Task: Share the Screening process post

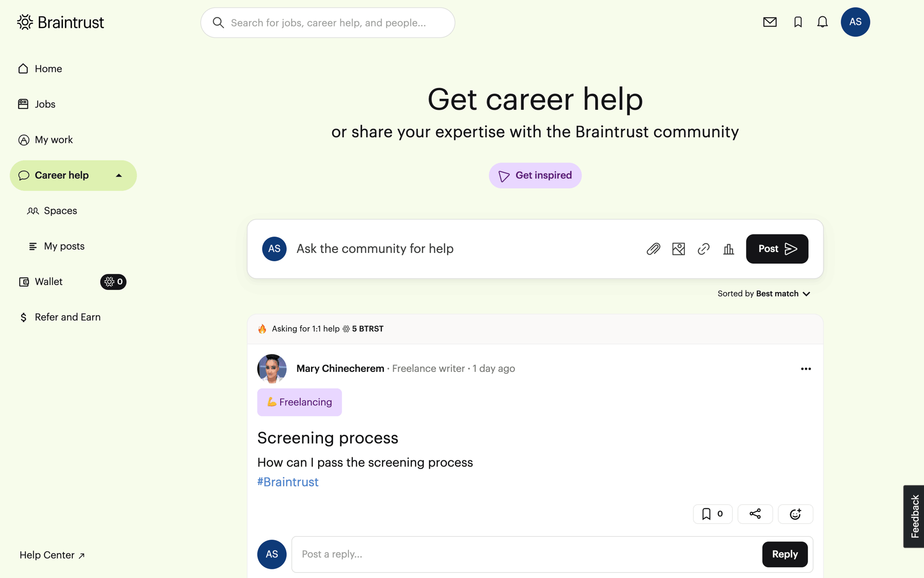Action: [x=755, y=514]
